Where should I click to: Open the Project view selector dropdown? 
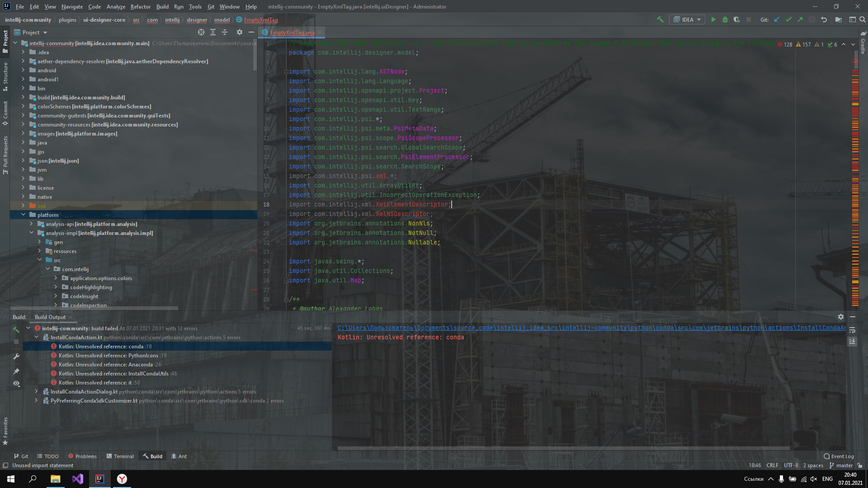tap(31, 32)
